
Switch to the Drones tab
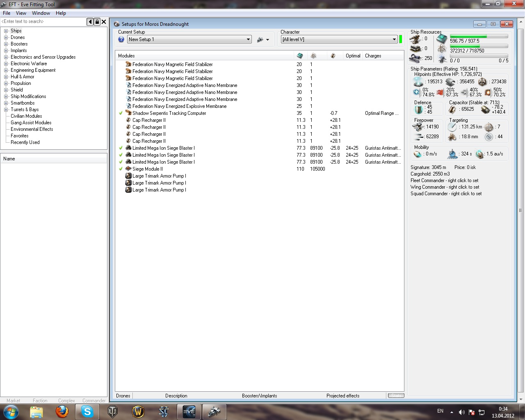[x=123, y=396]
